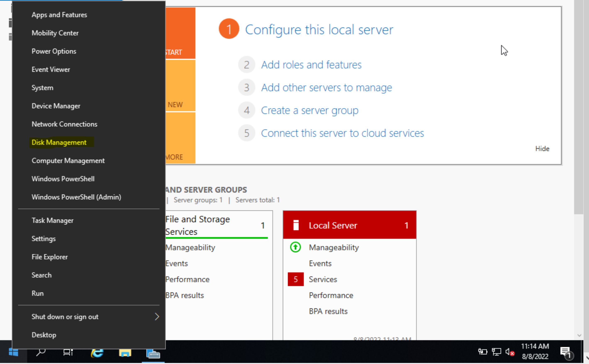
Task: Click Performance under Local Server
Action: pos(331,295)
